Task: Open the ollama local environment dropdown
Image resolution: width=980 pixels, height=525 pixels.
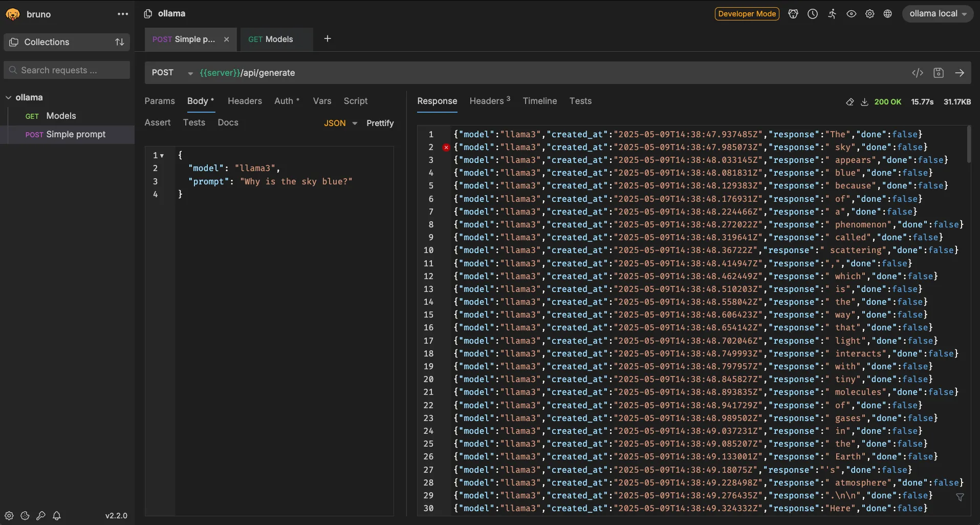Action: [x=938, y=14]
